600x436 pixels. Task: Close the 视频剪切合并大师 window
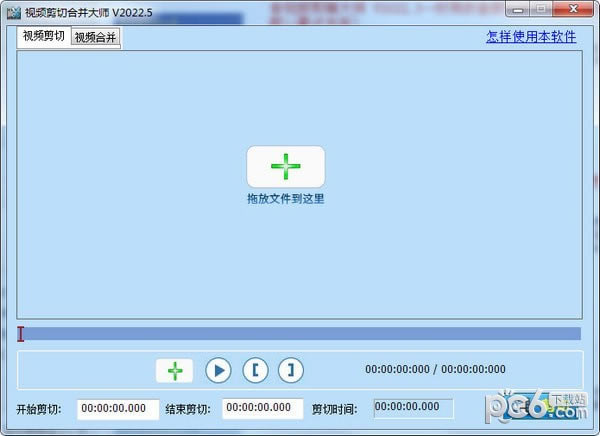coord(573,8)
